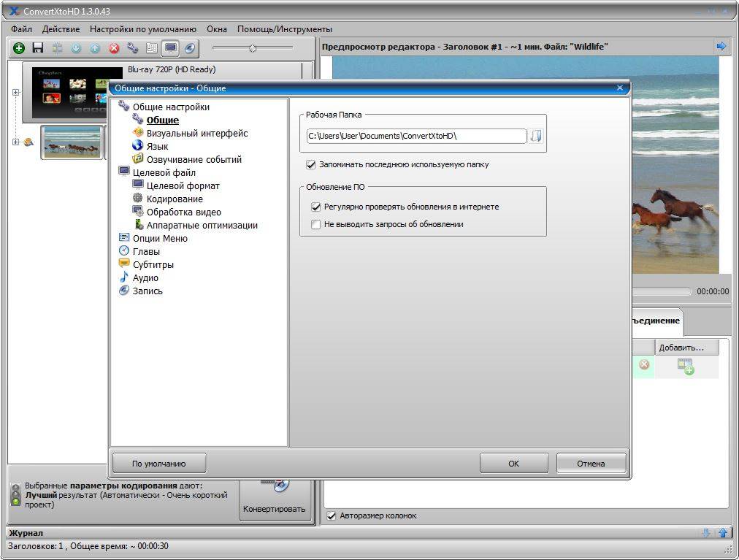Open settings via the toolbar wrench icon

point(133,47)
